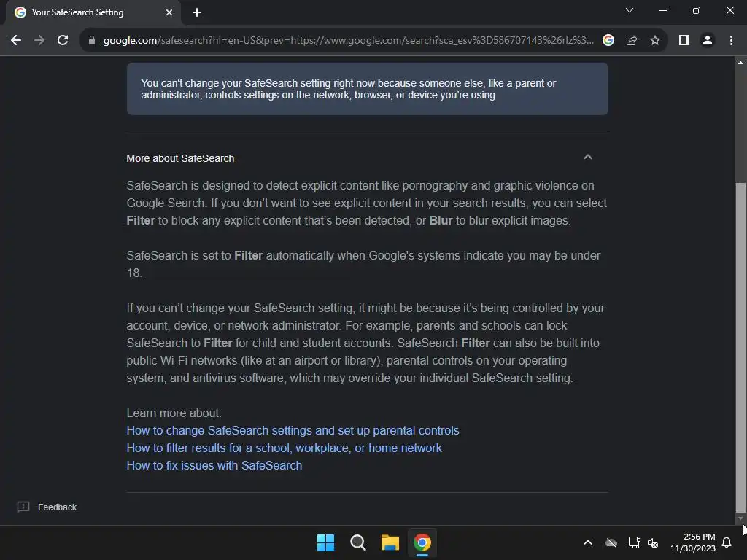Click the can't change SafeSearch notice
747x560 pixels.
tap(368, 89)
